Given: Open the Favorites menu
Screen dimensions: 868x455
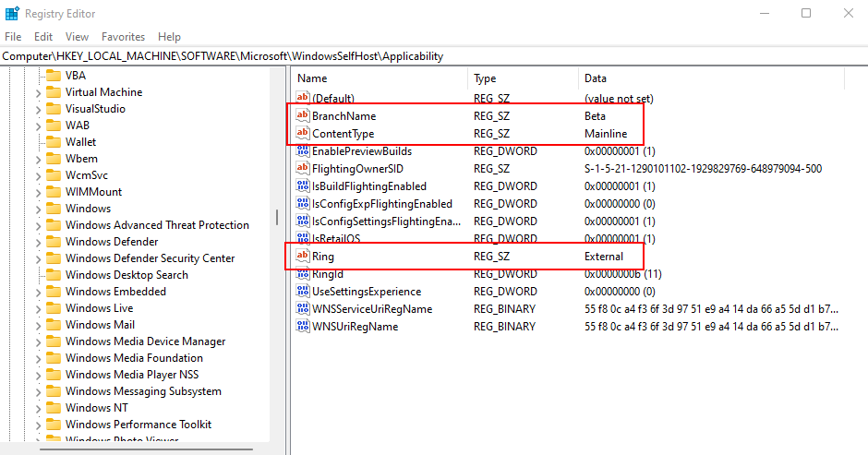Looking at the screenshot, I should (123, 37).
